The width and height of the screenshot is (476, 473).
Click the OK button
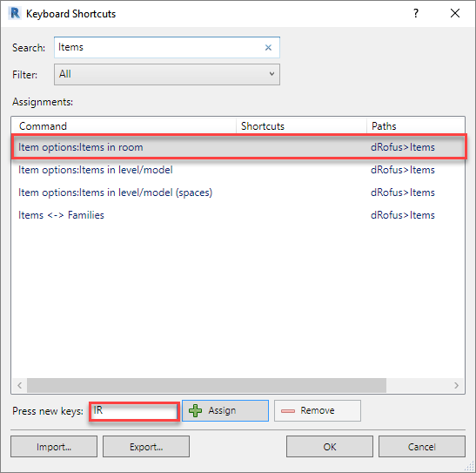(330, 447)
